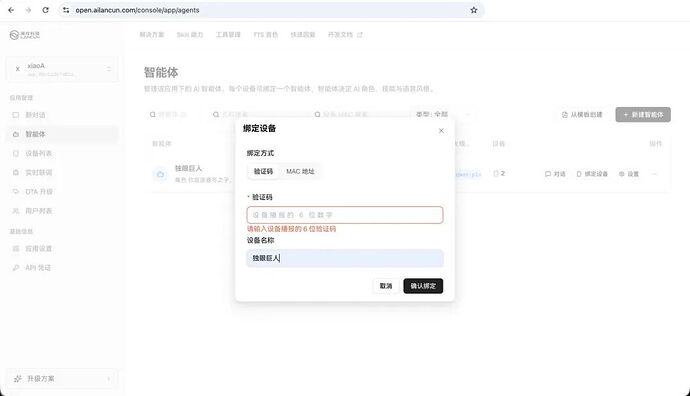Open OTA 升级 in the sidebar
This screenshot has height=396, width=690.
[62, 191]
